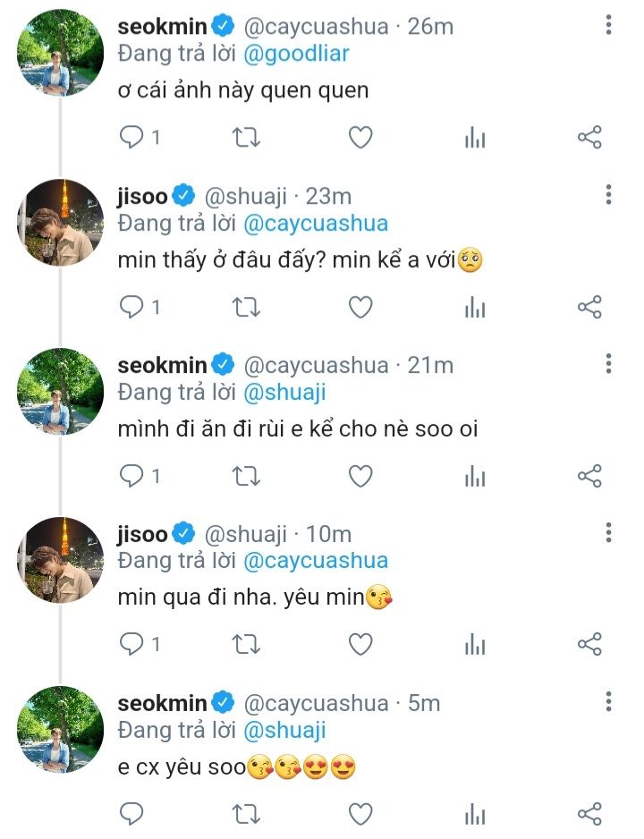Retweet the "ơ cái ảnh này quen quen" tweet
Viewport: 644px width, 839px height.
click(246, 138)
